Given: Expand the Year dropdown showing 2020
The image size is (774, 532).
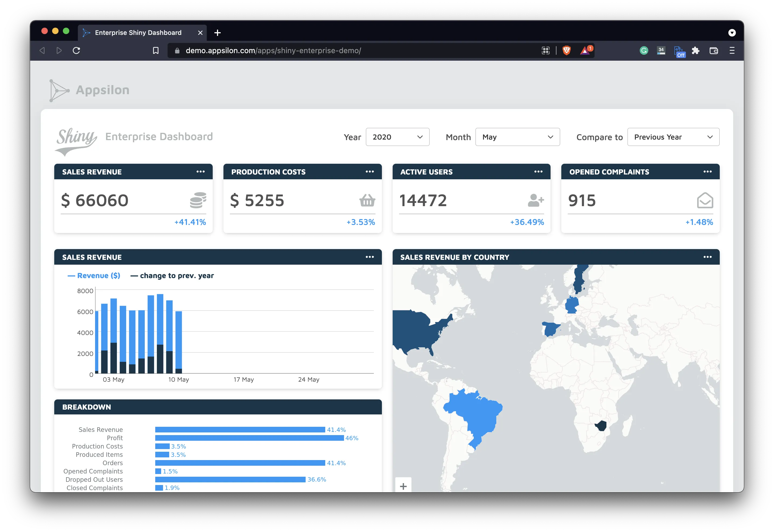Looking at the screenshot, I should [x=397, y=137].
